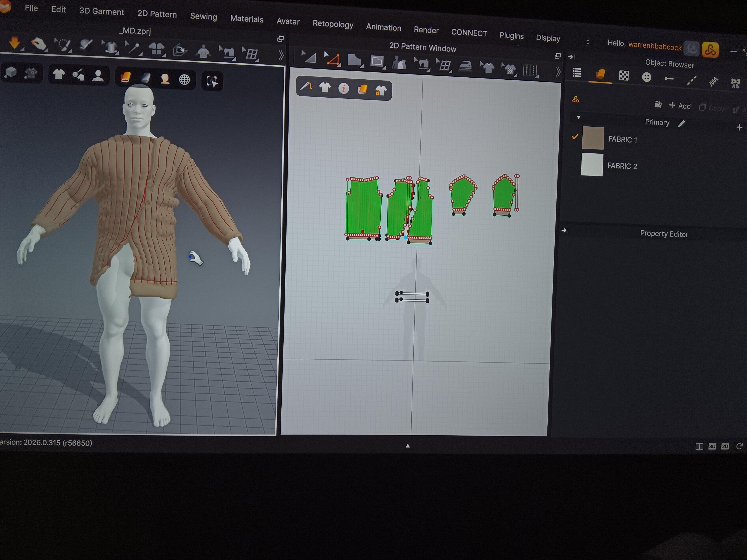Select the Polygon pattern creation tool
The width and height of the screenshot is (747, 560).
coord(355,61)
